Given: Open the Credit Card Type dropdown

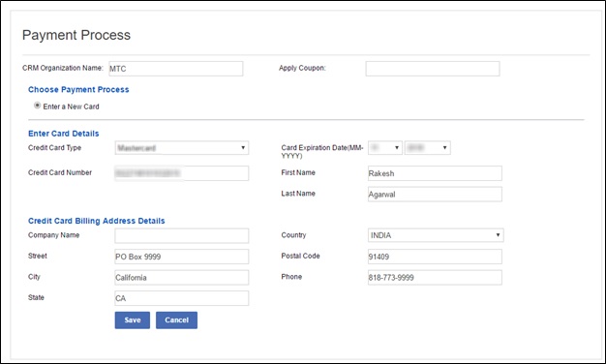Looking at the screenshot, I should pos(182,148).
